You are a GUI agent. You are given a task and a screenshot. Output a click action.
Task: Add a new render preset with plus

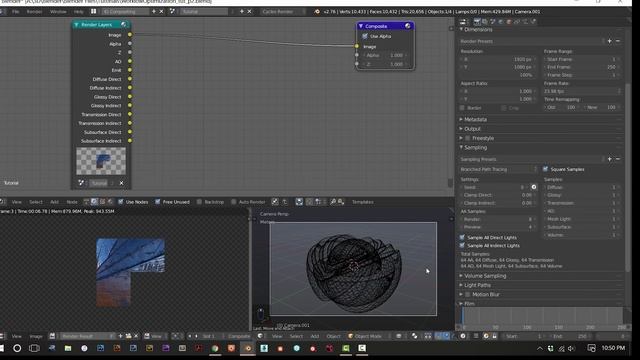(x=610, y=41)
